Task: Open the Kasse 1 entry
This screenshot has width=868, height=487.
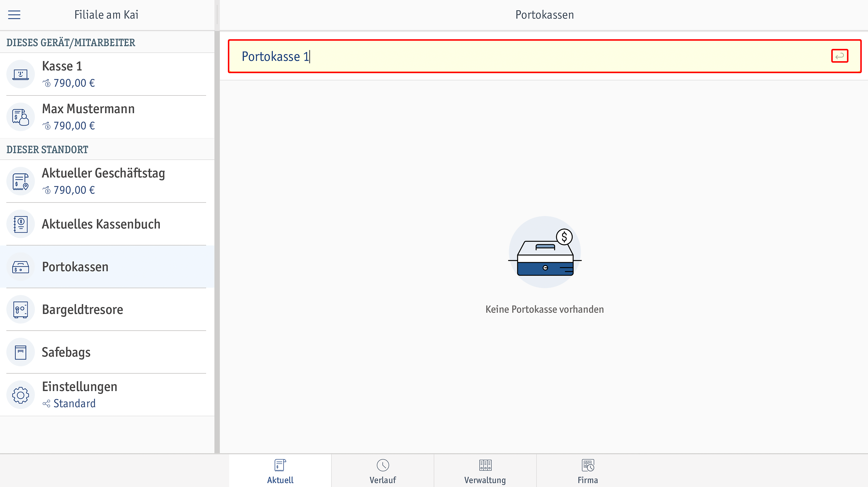Action: 107,74
